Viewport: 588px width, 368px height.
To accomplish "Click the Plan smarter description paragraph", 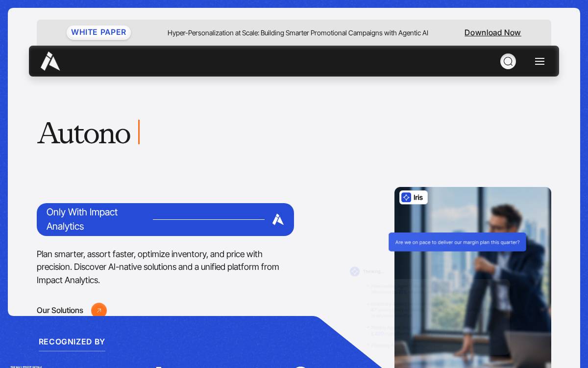I will (158, 267).
